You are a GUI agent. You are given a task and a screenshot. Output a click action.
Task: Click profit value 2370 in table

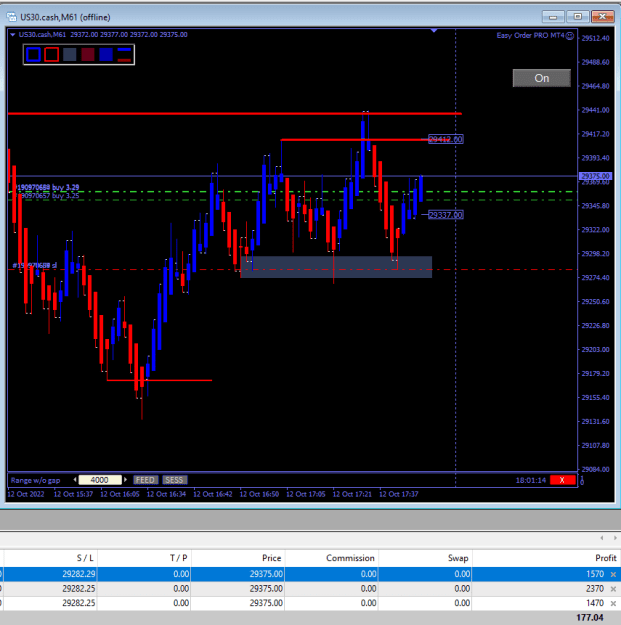(x=595, y=588)
